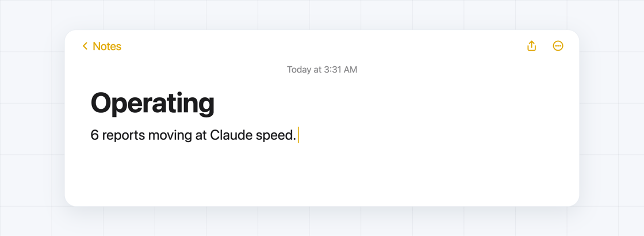Screen dimensions: 644x236
Task: Click the "Operating" note title
Action: point(152,103)
